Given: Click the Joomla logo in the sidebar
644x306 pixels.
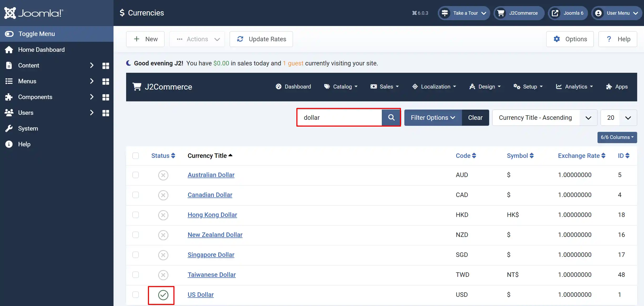Looking at the screenshot, I should click(34, 13).
